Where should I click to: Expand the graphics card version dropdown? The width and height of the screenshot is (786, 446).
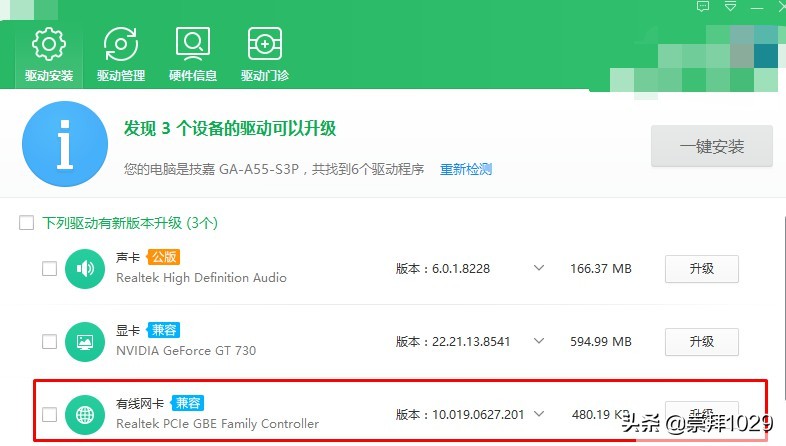[x=539, y=342]
